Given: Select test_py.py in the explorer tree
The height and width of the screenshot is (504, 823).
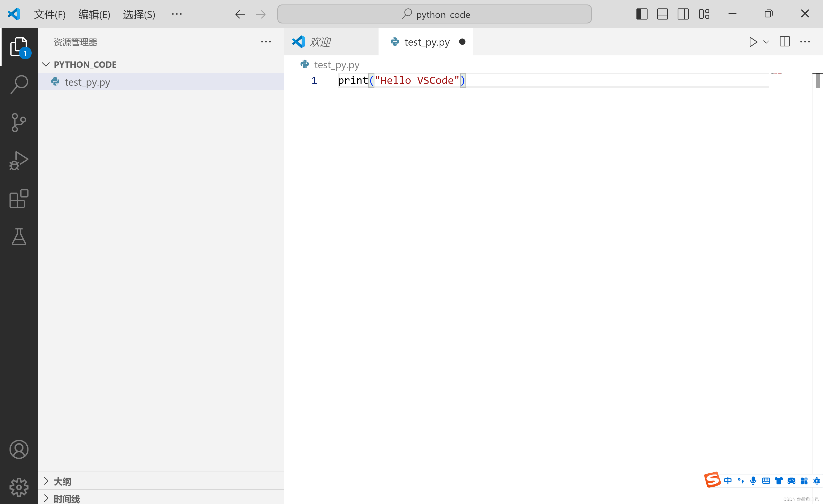Looking at the screenshot, I should point(87,82).
